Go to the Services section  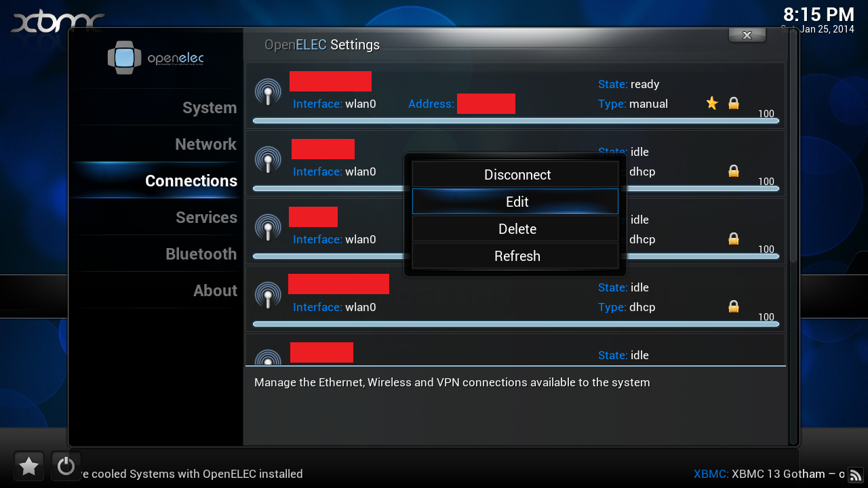tap(206, 218)
